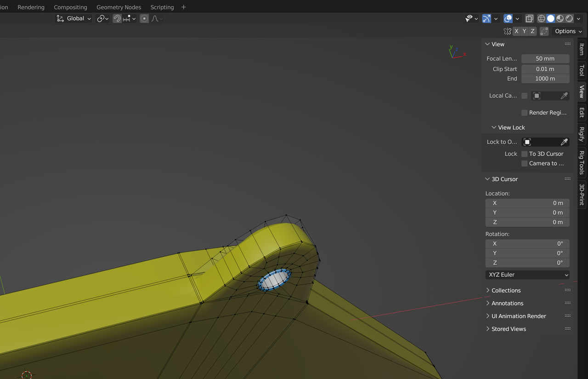The width and height of the screenshot is (588, 379).
Task: Click the Focal Length value field
Action: [545, 58]
